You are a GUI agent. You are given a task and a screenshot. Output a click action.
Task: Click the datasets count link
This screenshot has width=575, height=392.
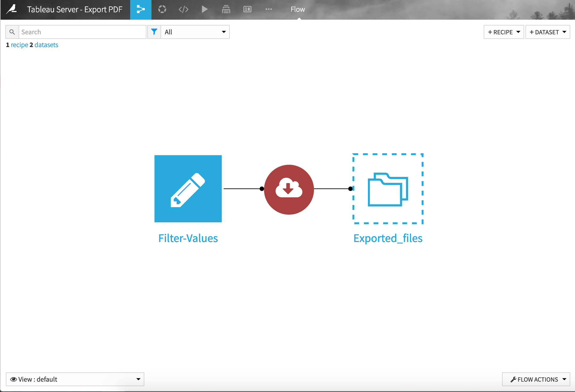pyautogui.click(x=46, y=45)
